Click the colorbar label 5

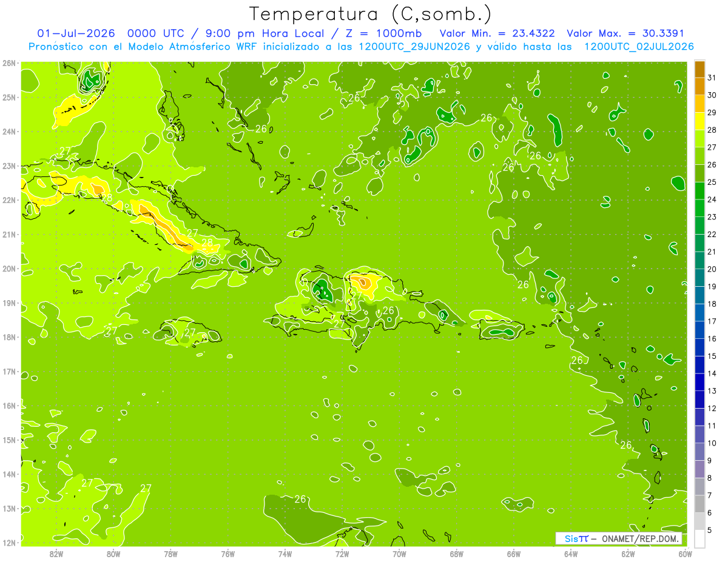(x=710, y=530)
